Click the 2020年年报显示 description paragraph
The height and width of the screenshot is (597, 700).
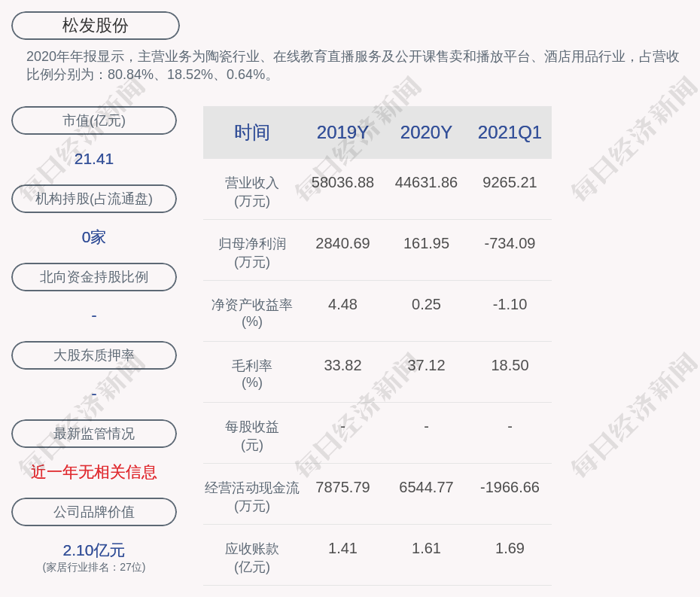click(x=353, y=65)
